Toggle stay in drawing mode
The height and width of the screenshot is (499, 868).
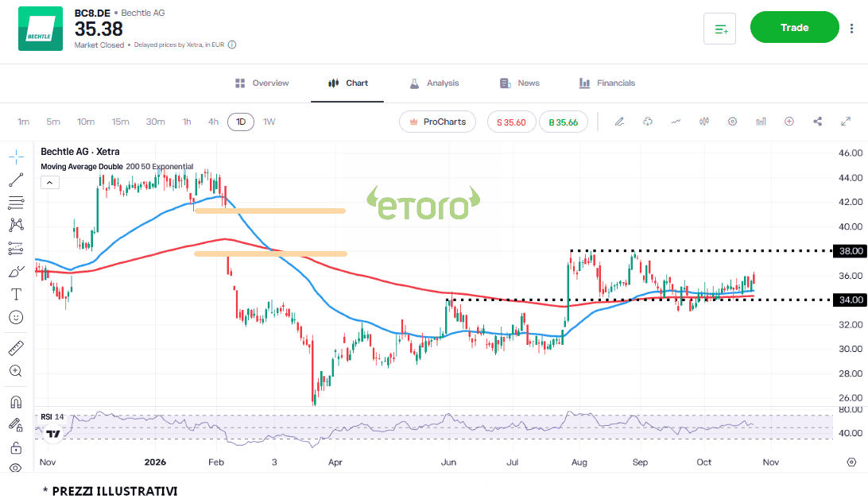coord(16,425)
